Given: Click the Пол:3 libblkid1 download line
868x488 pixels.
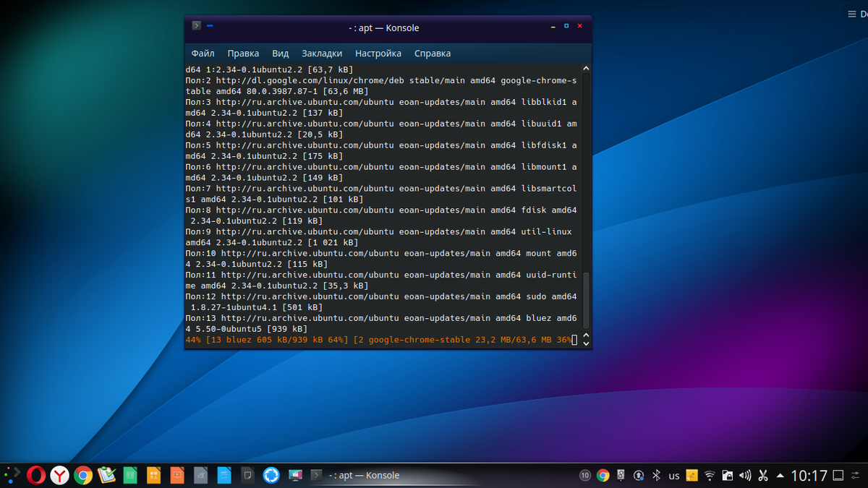Looking at the screenshot, I should coord(381,102).
